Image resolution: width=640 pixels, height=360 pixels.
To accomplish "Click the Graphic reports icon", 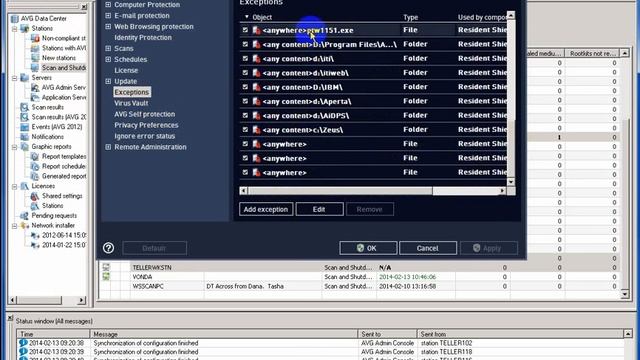I will (24, 147).
